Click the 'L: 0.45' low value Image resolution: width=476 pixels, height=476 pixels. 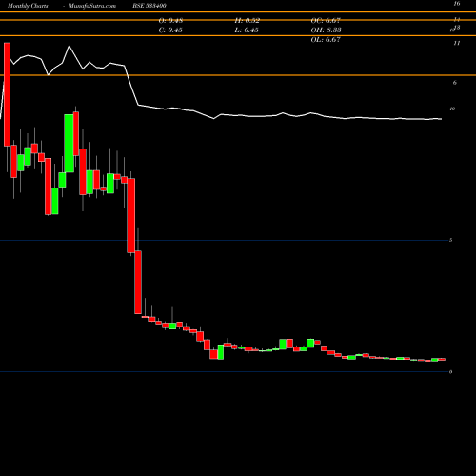247,30
